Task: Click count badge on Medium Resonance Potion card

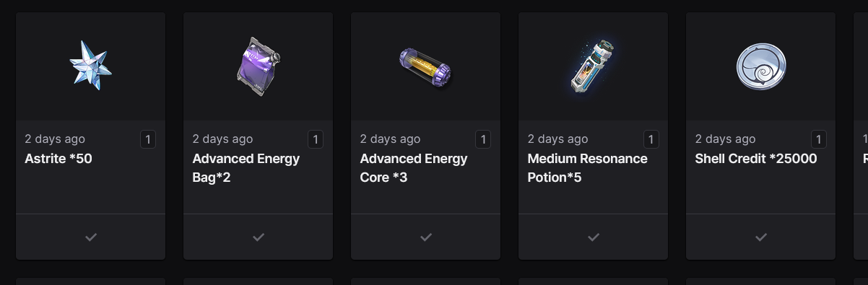Action: [x=651, y=139]
